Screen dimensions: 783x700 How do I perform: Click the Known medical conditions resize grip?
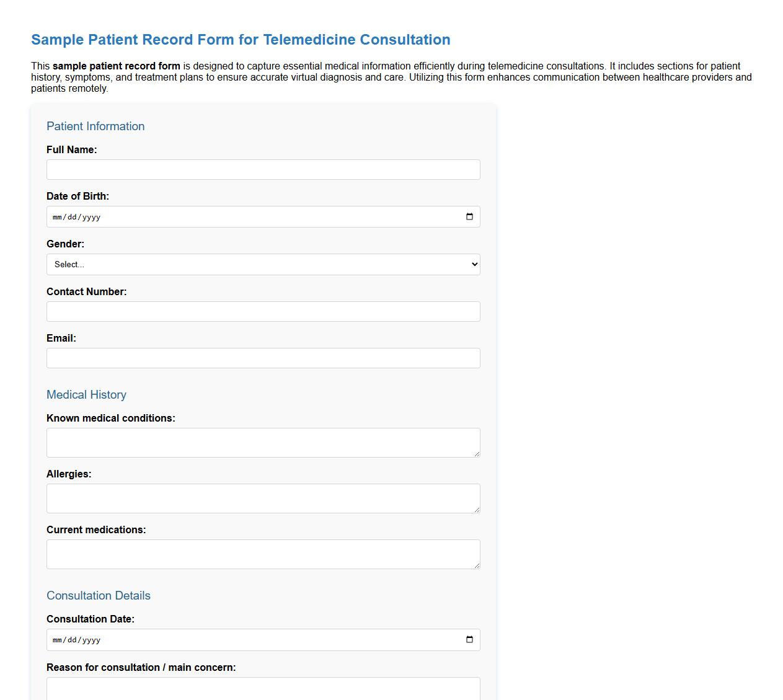point(477,454)
